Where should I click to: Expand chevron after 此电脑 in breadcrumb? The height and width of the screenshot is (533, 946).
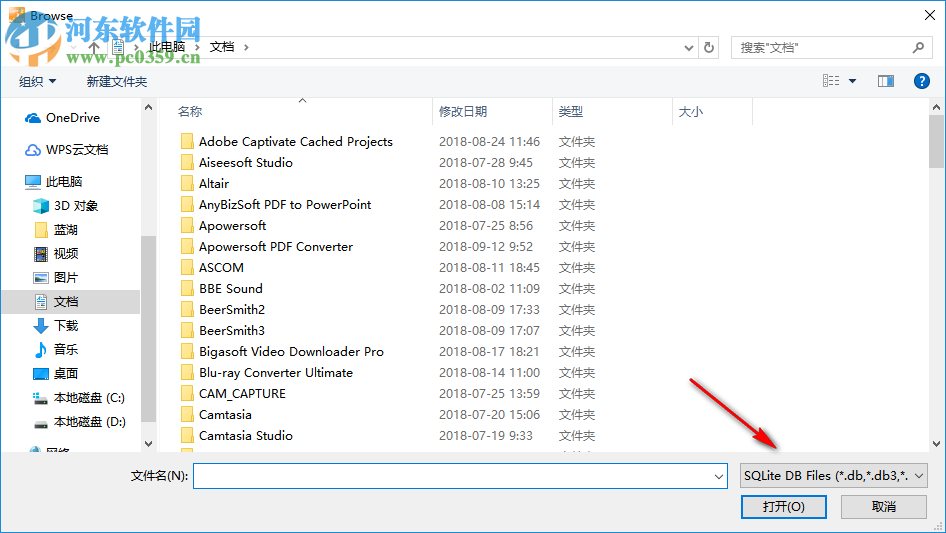coord(197,47)
